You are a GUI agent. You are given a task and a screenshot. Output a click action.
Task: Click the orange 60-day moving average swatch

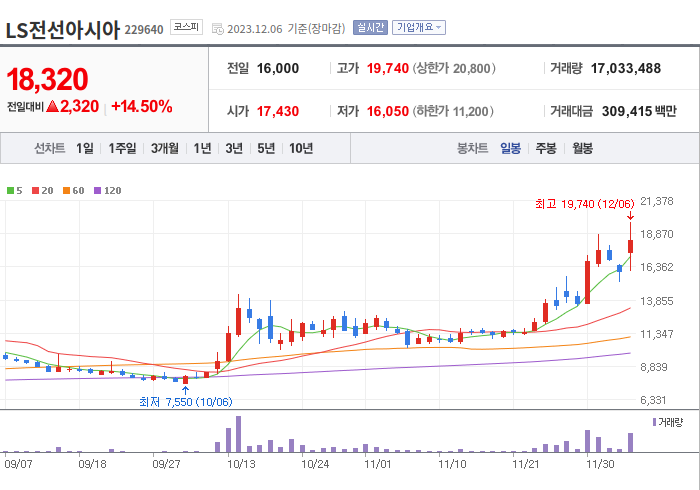tap(67, 191)
